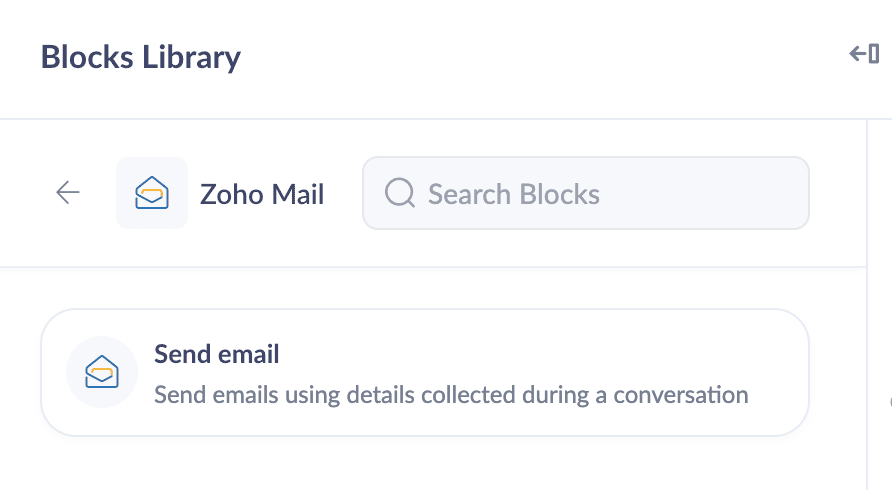Image resolution: width=892 pixels, height=490 pixels.
Task: Click the Blocks Library heading
Action: 140,57
